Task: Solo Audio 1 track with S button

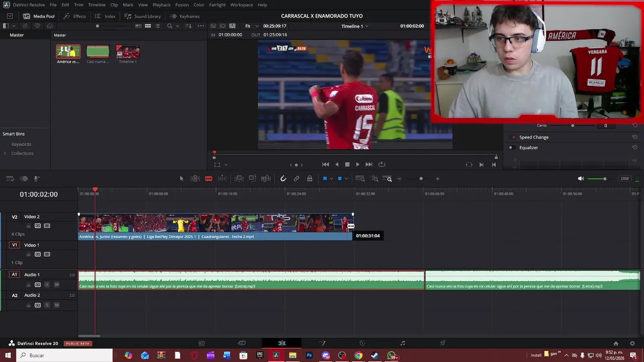Action: 47,285
